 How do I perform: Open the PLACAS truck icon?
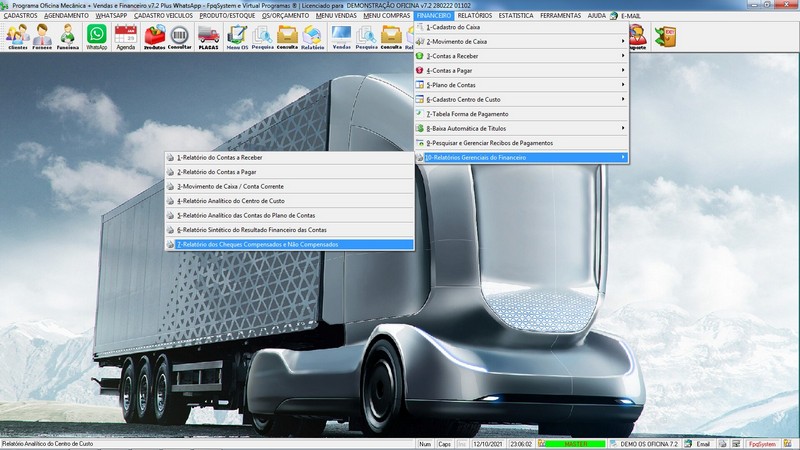pyautogui.click(x=208, y=37)
